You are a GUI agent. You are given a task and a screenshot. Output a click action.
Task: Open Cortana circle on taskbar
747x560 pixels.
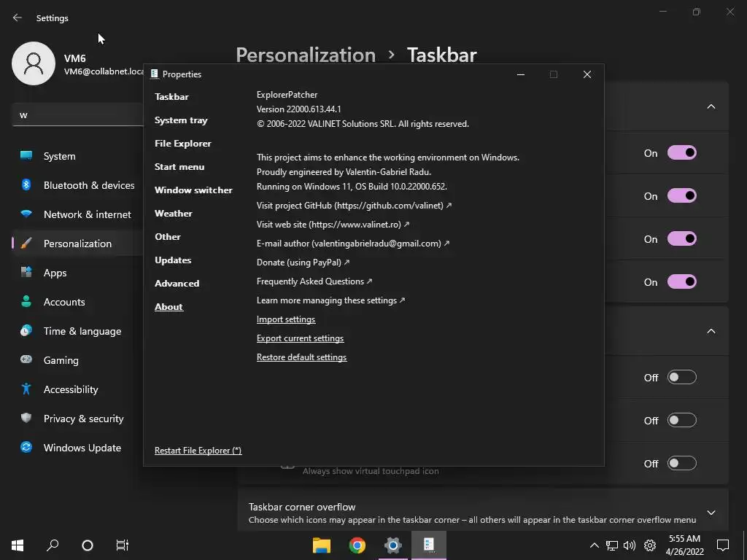[88, 545]
